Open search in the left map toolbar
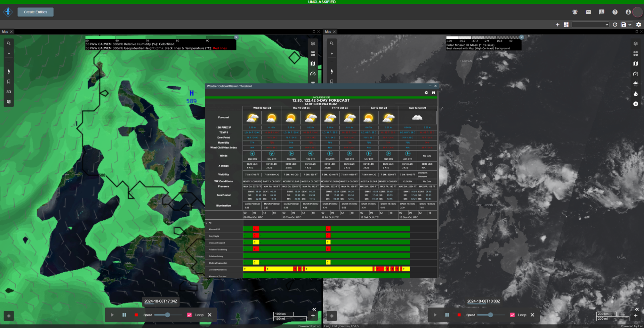The image size is (644, 328). [9, 43]
